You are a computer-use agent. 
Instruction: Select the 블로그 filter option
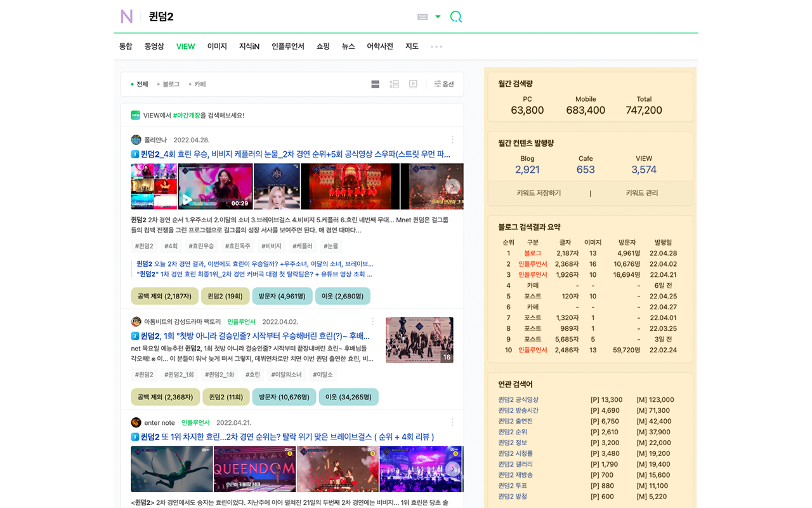pos(168,84)
